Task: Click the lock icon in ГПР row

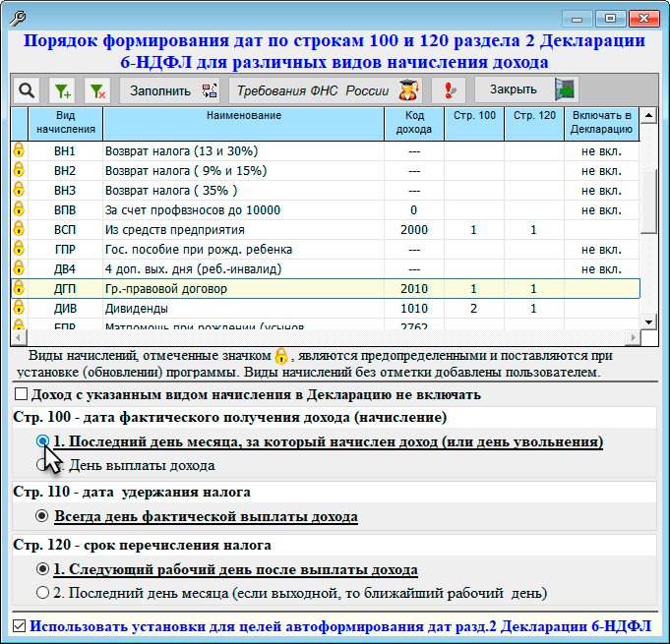Action: click(x=19, y=249)
